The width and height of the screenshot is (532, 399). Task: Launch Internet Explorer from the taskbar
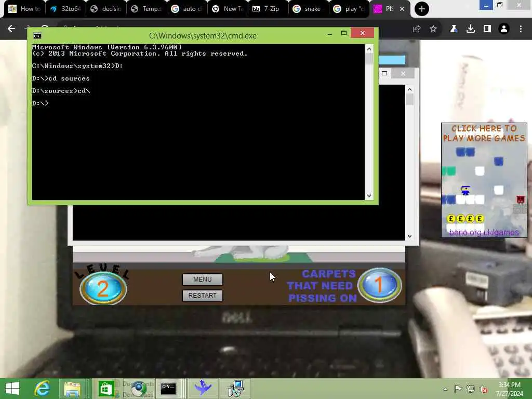43,389
